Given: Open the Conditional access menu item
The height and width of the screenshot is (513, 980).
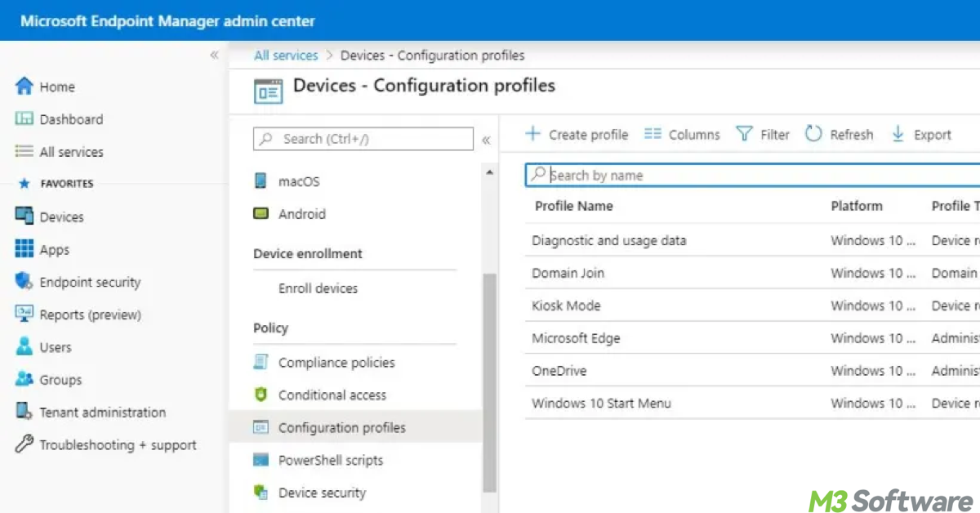Looking at the screenshot, I should [332, 395].
